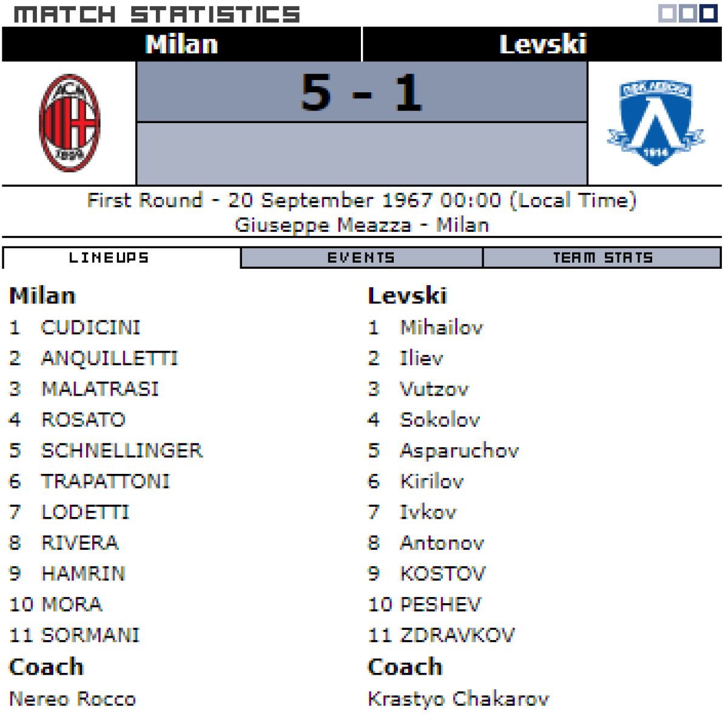Screen dimensions: 728x716
Task: Click Levski coach Krastyo Chakarov
Action: point(458,699)
